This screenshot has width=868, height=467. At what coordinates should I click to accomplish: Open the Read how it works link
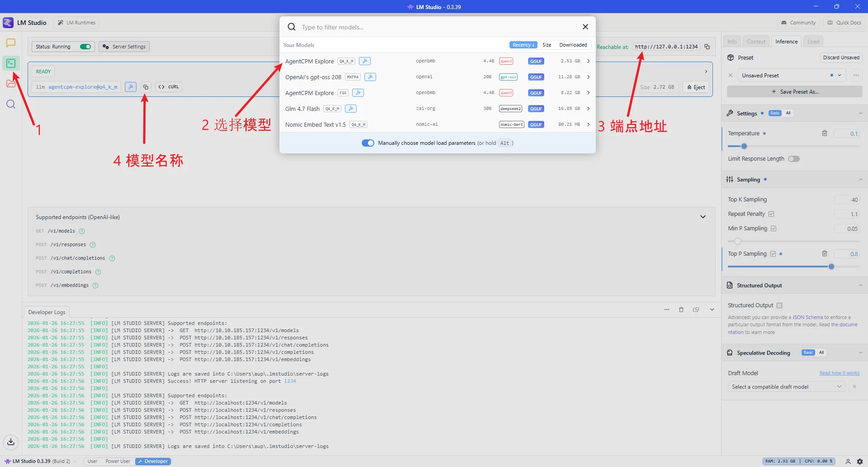tap(840, 373)
